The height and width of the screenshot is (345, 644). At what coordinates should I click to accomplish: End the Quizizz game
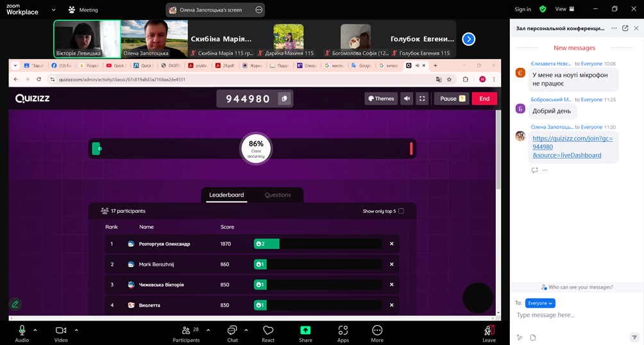(x=484, y=99)
